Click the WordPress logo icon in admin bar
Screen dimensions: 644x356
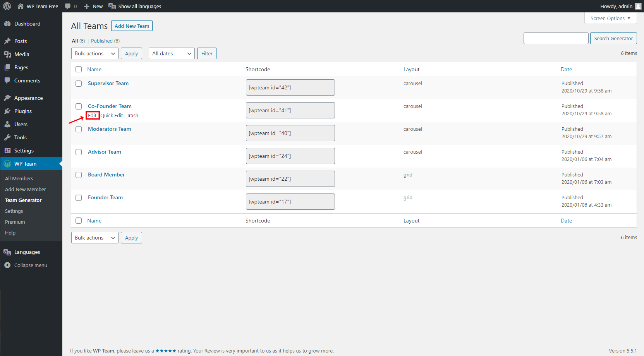(x=7, y=6)
